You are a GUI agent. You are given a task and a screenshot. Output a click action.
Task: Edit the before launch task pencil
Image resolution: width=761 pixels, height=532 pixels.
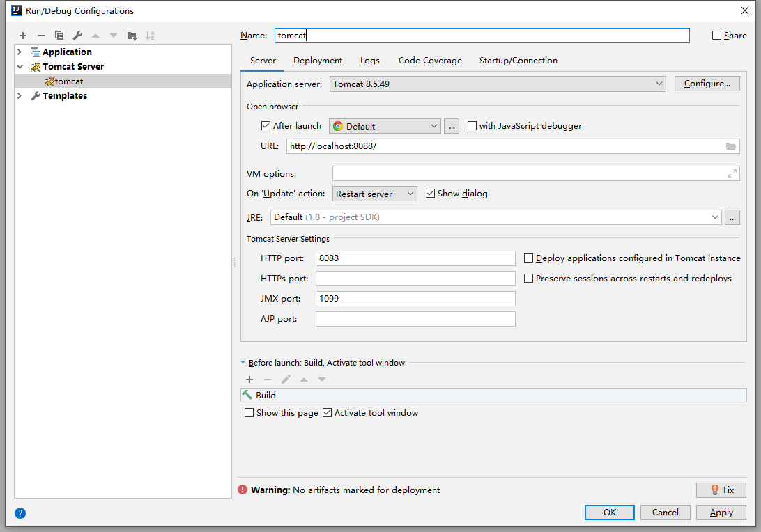(x=286, y=380)
